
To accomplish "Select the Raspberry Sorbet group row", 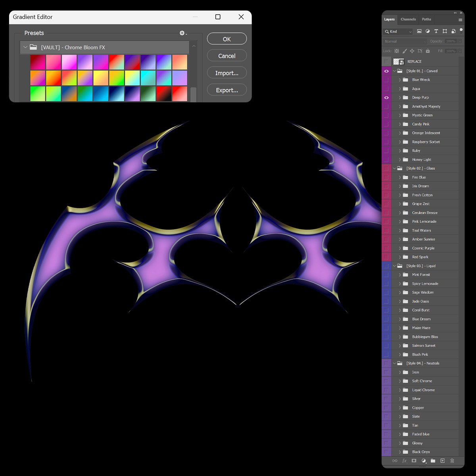I will [425, 142].
